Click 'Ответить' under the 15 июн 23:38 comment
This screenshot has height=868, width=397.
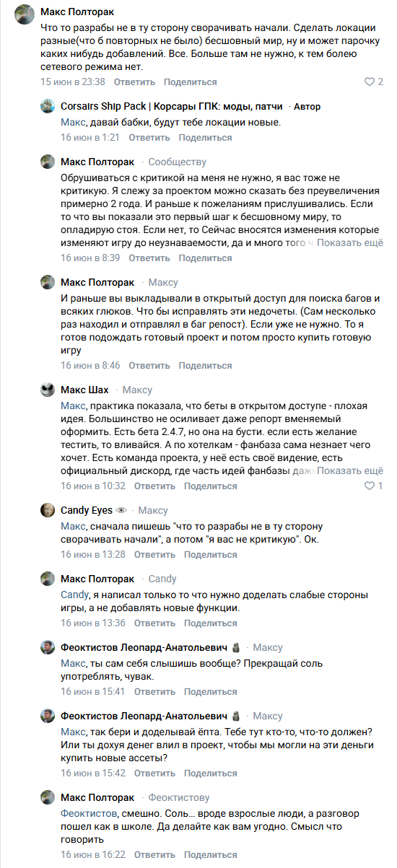(x=134, y=82)
